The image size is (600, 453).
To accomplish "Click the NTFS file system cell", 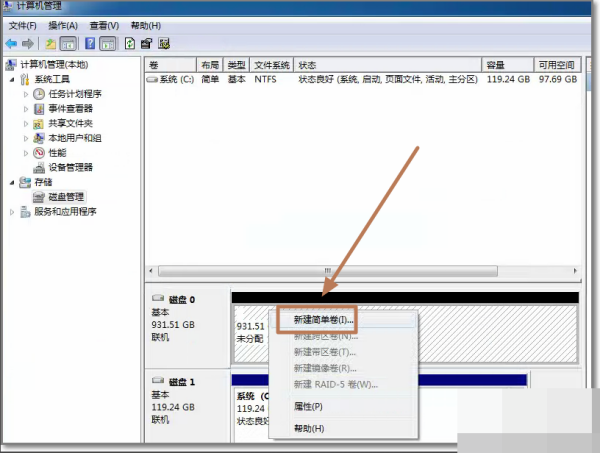I will point(266,80).
